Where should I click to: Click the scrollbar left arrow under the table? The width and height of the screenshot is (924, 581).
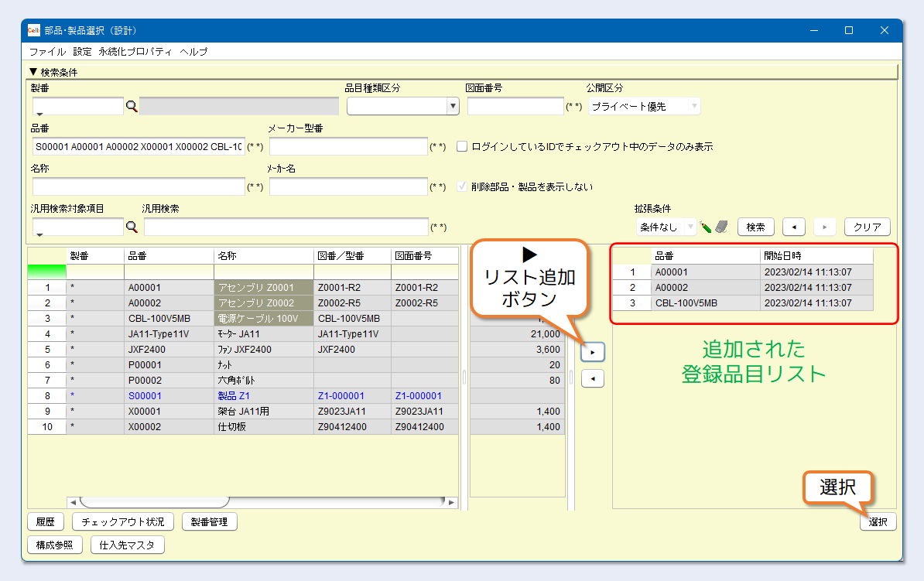click(73, 502)
